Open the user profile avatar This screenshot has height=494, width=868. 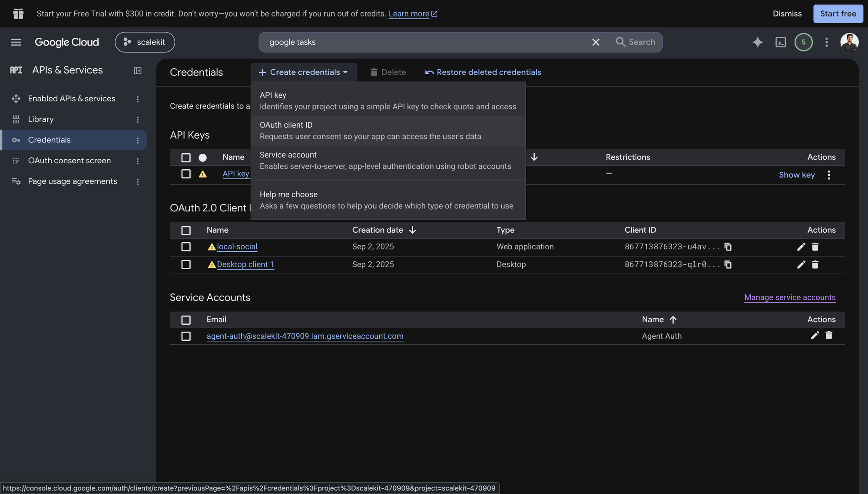coord(849,42)
